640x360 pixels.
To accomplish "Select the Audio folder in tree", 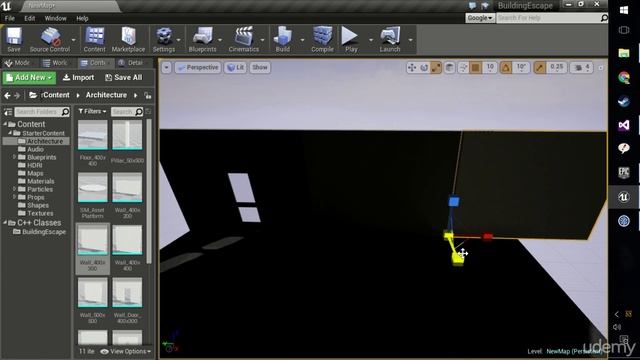I will 35,149.
